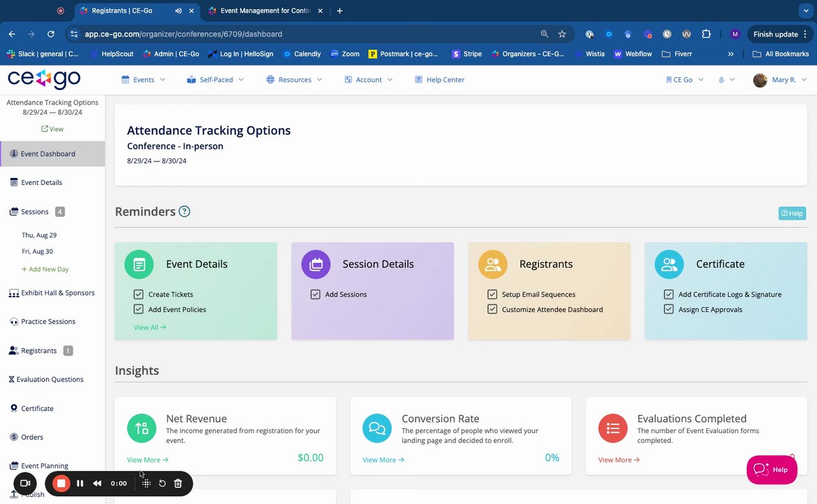Click the Evaluations Completed list icon
Viewport: 817px width, 504px height.
[613, 428]
